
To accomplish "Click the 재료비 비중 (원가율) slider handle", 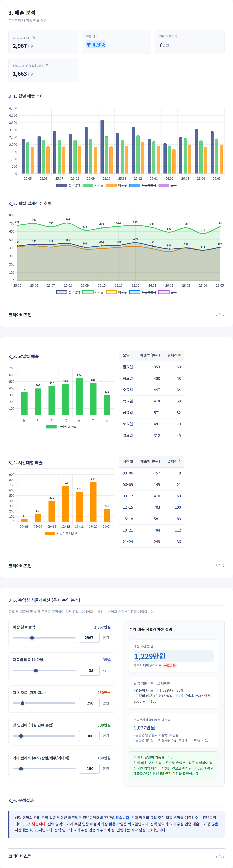I will pyautogui.click(x=36, y=671).
